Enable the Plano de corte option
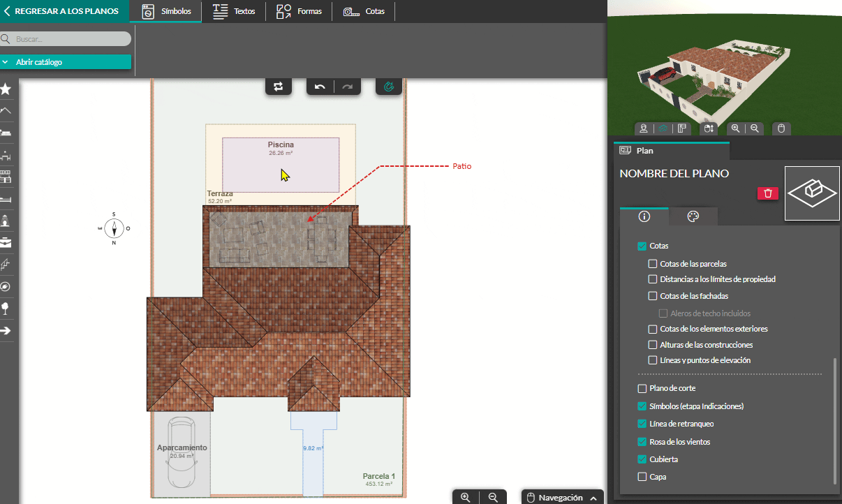This screenshot has height=504, width=842. tap(642, 388)
